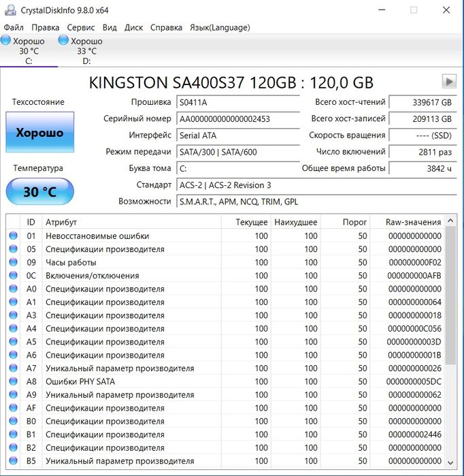464x476 pixels.
Task: Click status orb of attribute 0C row
Action: [14, 275]
